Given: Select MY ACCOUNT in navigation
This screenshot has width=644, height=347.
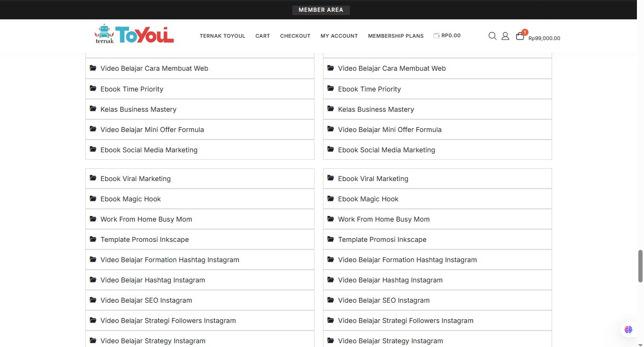Looking at the screenshot, I should [x=339, y=36].
